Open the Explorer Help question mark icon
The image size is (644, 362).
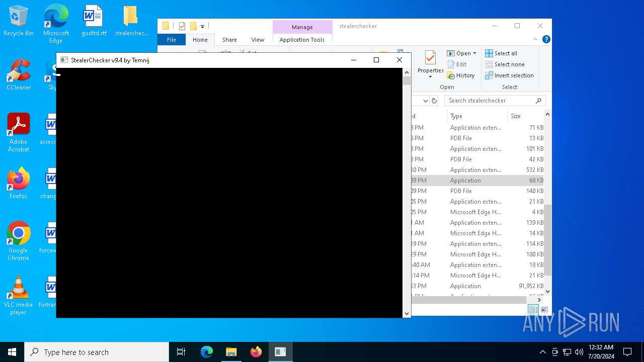(x=546, y=39)
